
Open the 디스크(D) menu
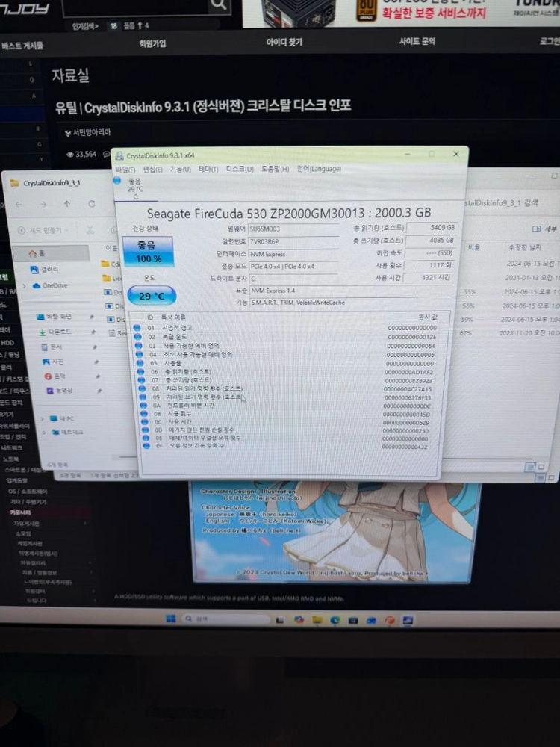(x=240, y=169)
